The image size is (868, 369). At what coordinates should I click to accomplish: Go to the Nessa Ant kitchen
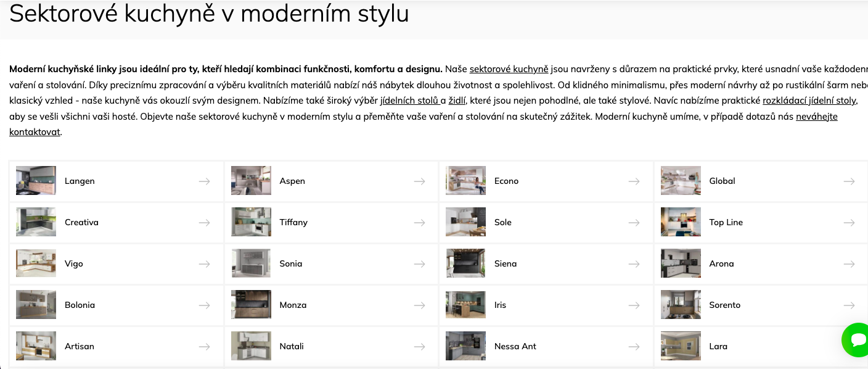[515, 347]
